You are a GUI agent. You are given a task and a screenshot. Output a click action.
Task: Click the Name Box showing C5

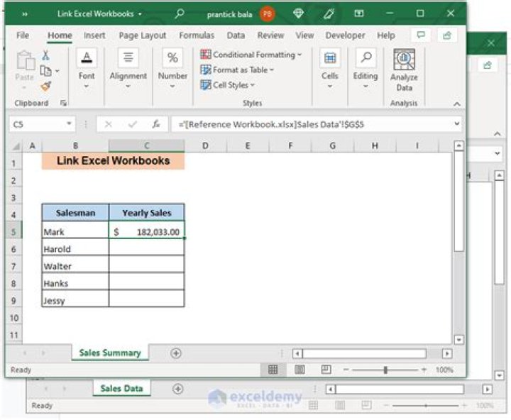pos(38,124)
